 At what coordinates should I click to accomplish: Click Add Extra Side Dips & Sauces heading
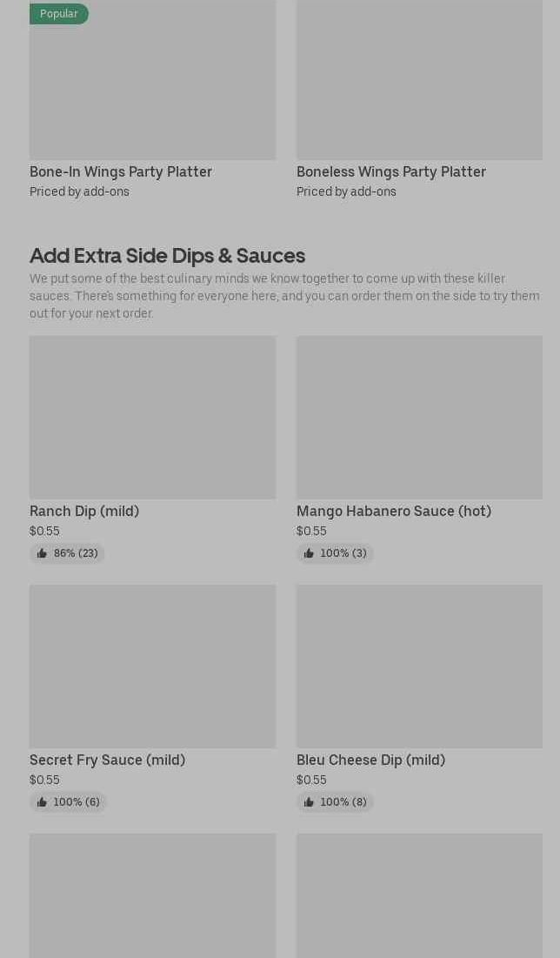point(167,255)
